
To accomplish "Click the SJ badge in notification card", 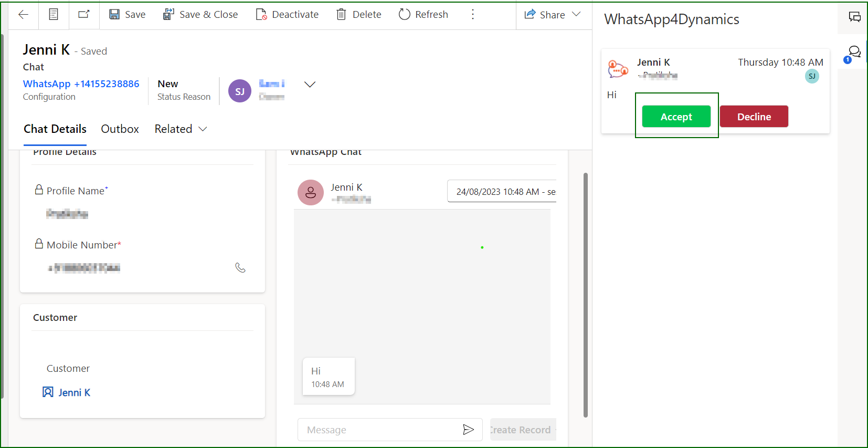I will click(812, 76).
